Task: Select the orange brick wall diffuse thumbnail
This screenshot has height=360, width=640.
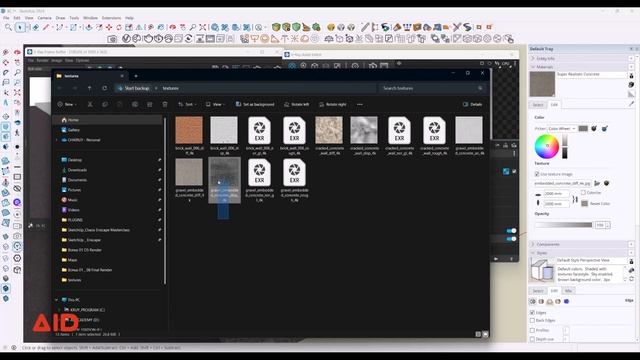Action: click(189, 130)
